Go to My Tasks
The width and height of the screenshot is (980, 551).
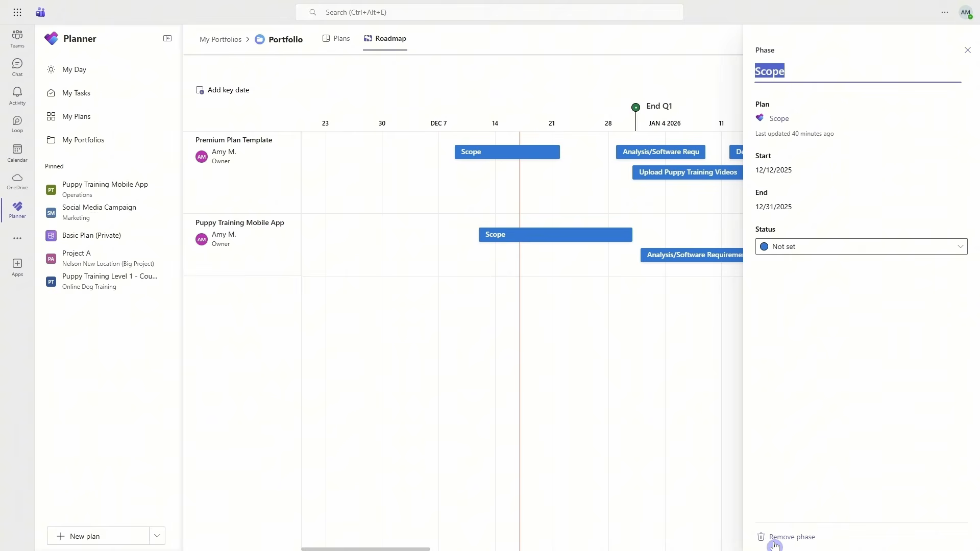76,93
